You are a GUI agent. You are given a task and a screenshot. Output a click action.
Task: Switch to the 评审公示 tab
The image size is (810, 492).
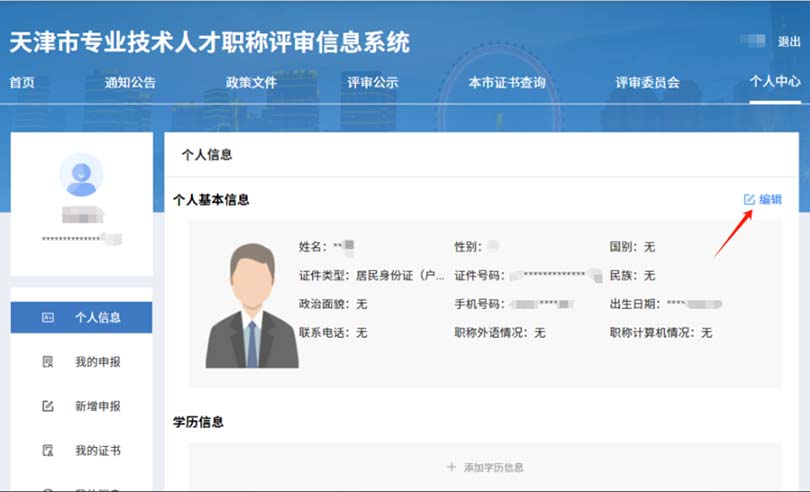click(x=372, y=83)
